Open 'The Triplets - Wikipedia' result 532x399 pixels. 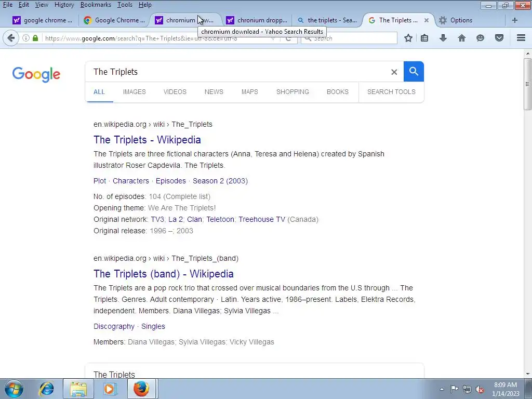coord(147,140)
